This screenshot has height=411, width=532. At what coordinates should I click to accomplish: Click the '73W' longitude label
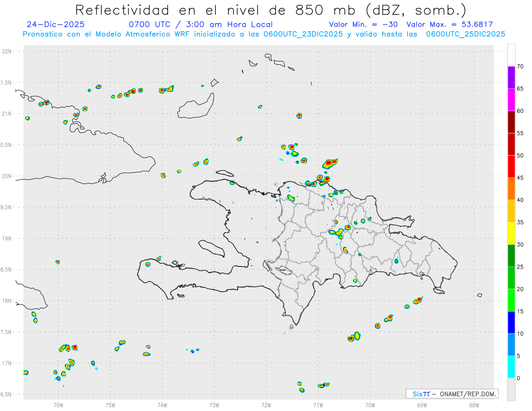[214, 405]
